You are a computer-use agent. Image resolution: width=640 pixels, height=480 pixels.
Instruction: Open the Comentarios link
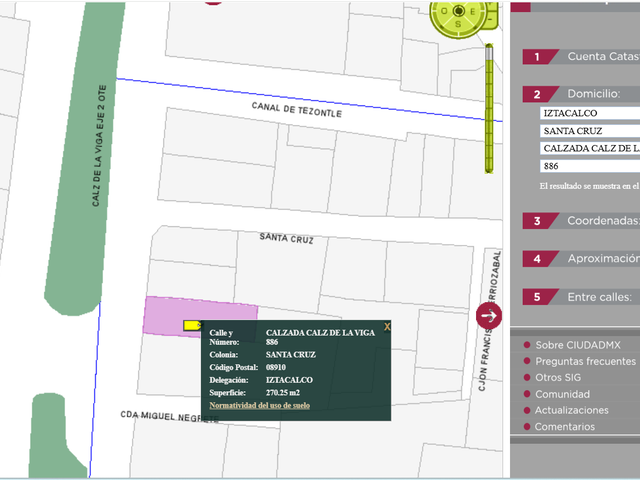click(564, 427)
